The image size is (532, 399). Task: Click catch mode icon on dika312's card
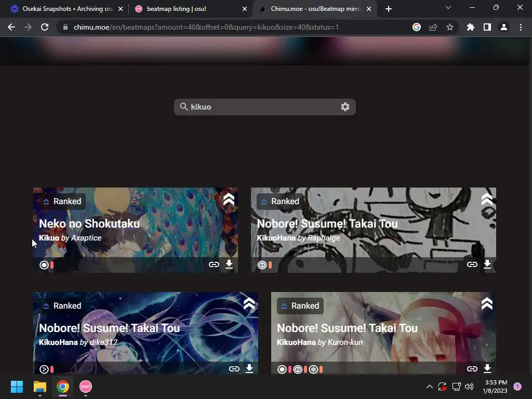tap(44, 369)
